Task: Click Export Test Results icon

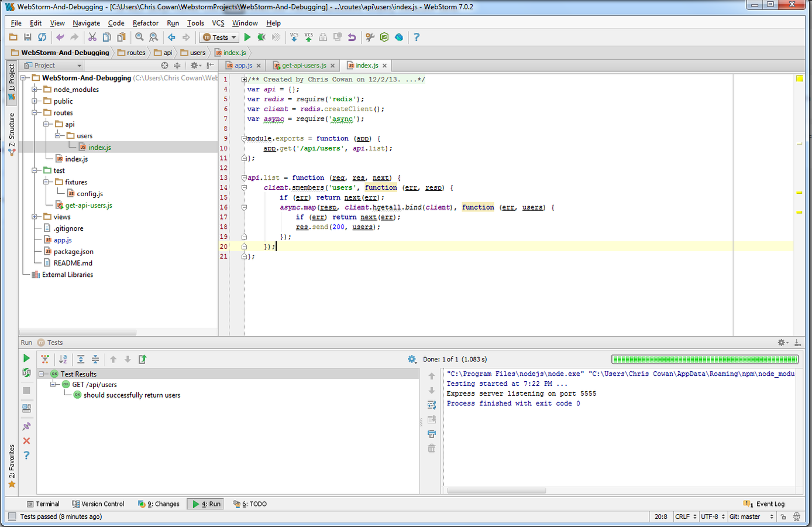Action: [142, 359]
